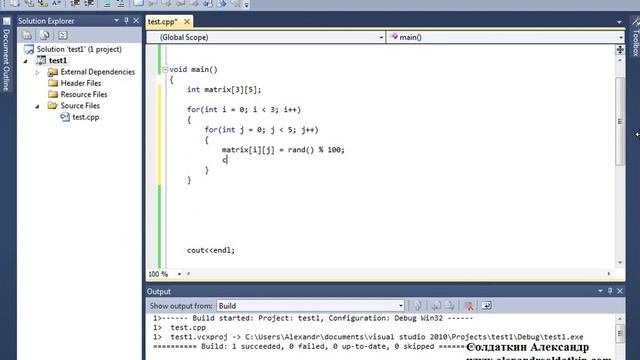Click the solution icon beside Solution 'test1'
640x360 pixels.
29,49
